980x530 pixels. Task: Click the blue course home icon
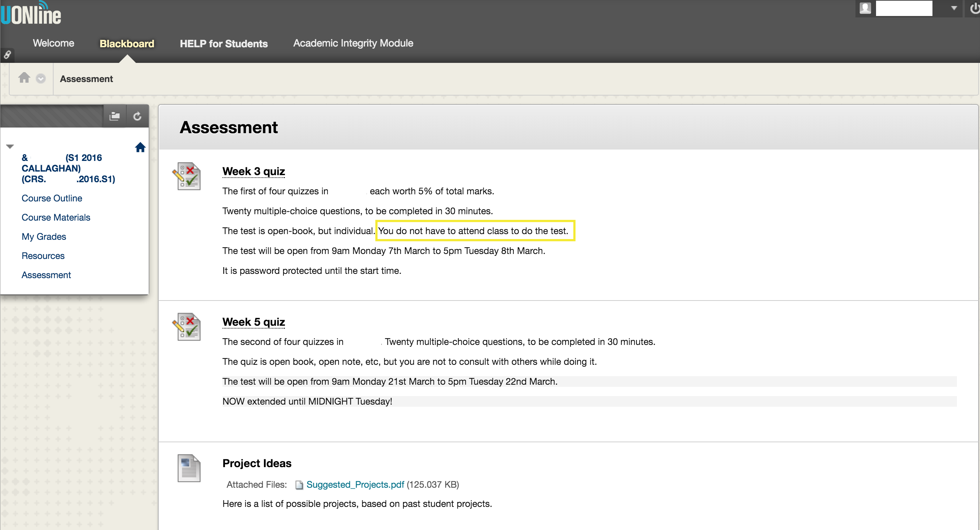tap(140, 147)
